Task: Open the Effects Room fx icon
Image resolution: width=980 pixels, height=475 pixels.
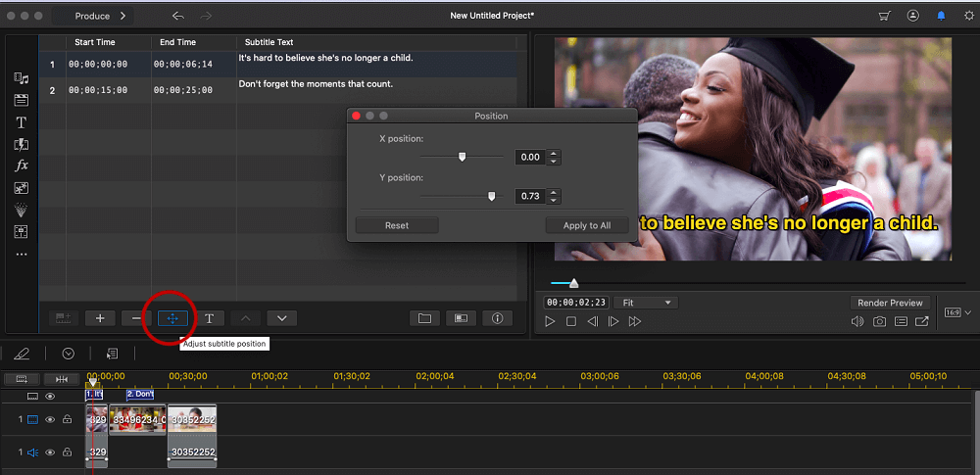Action: click(x=22, y=166)
